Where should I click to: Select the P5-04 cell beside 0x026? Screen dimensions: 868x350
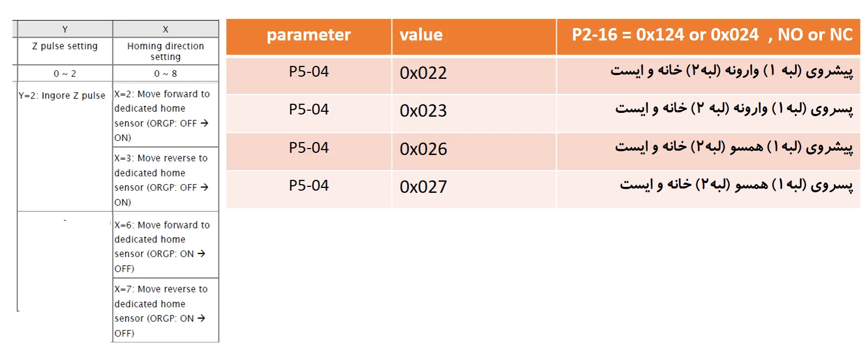click(x=309, y=148)
